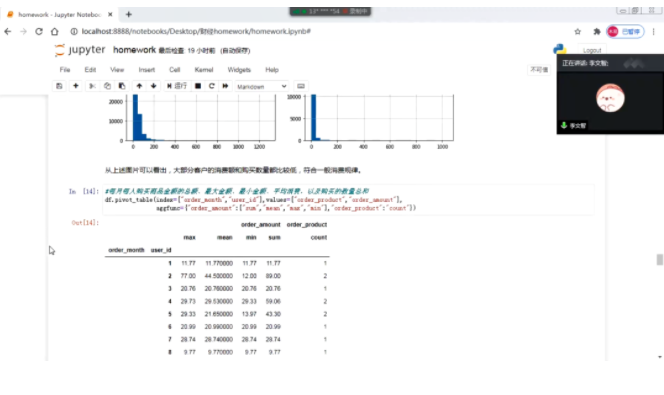Interrupt the kernel with stop icon
This screenshot has height=395, width=664.
coord(198,86)
